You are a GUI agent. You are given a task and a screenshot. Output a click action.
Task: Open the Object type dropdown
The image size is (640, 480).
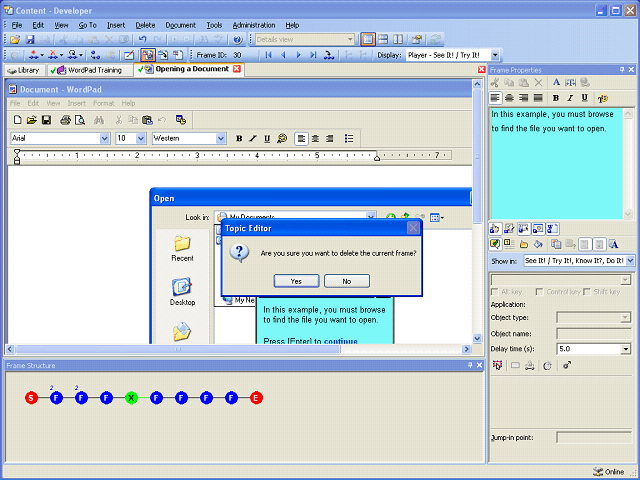[625, 318]
